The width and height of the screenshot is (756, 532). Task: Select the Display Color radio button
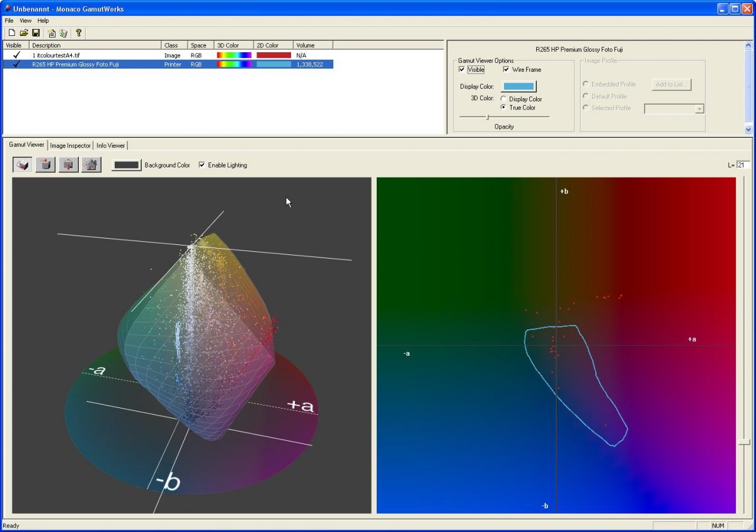pyautogui.click(x=503, y=99)
